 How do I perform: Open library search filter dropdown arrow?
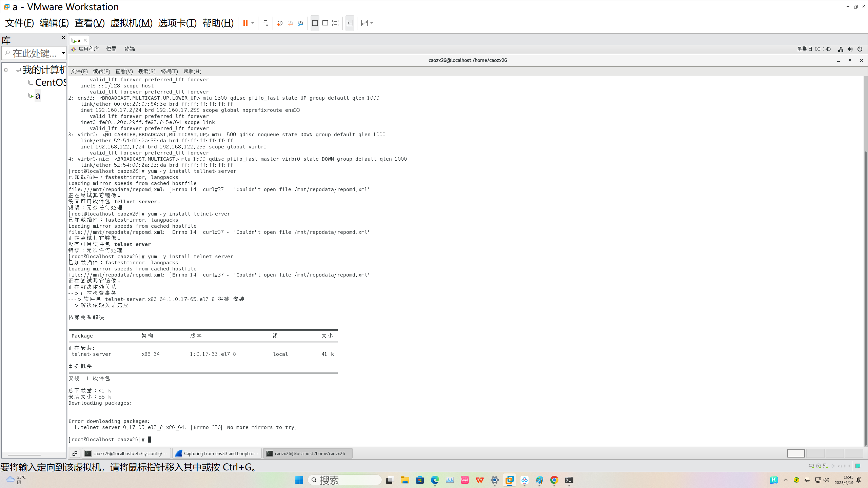[63, 53]
